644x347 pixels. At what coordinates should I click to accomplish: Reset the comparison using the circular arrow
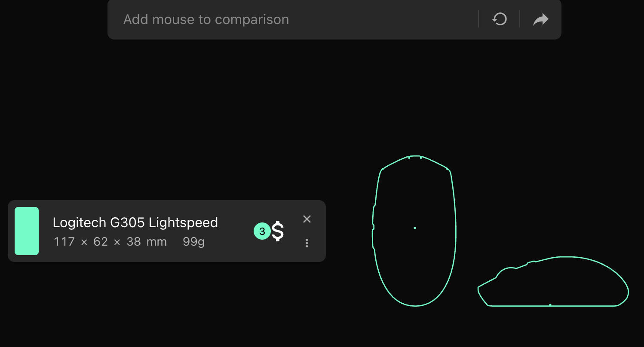(499, 19)
